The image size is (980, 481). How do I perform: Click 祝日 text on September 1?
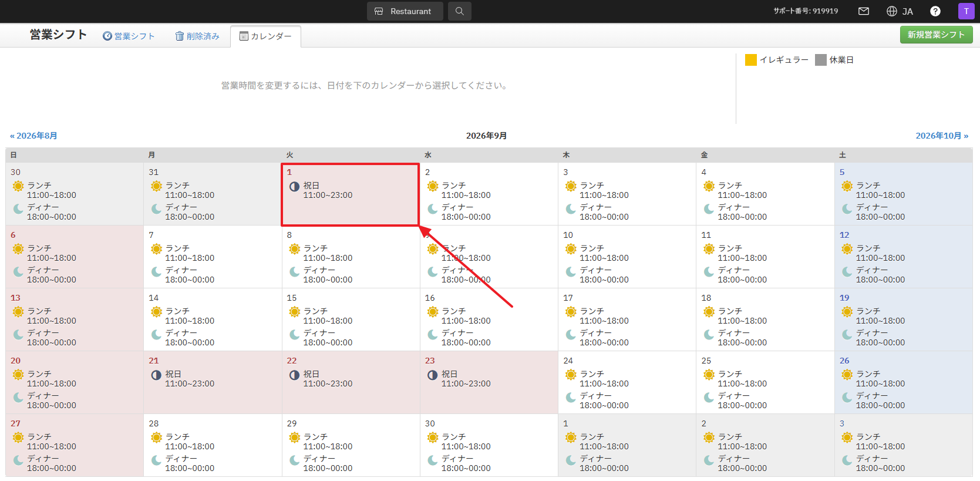click(311, 186)
